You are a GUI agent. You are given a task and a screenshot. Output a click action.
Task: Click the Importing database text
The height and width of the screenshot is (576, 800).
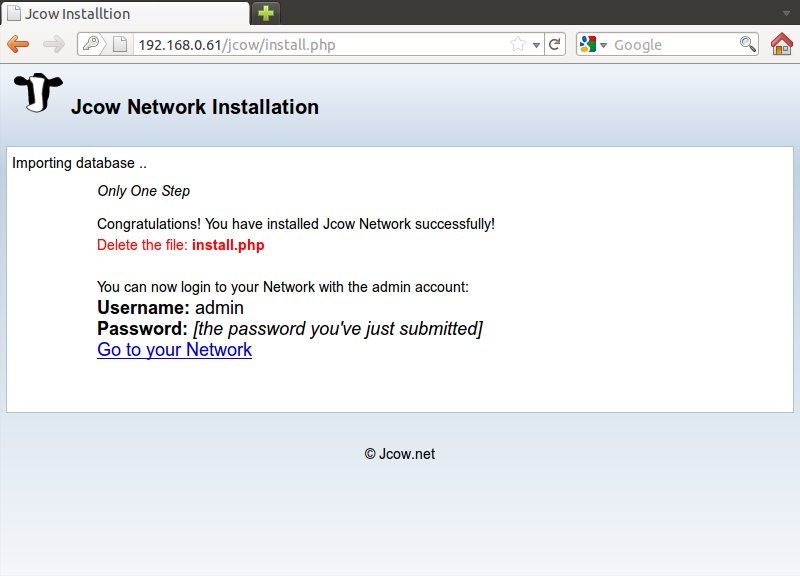[x=79, y=163]
